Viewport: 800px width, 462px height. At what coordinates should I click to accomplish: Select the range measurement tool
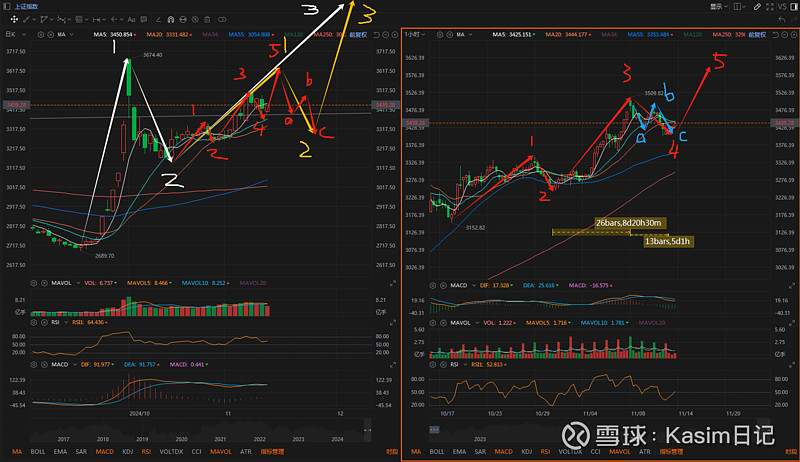96,19
